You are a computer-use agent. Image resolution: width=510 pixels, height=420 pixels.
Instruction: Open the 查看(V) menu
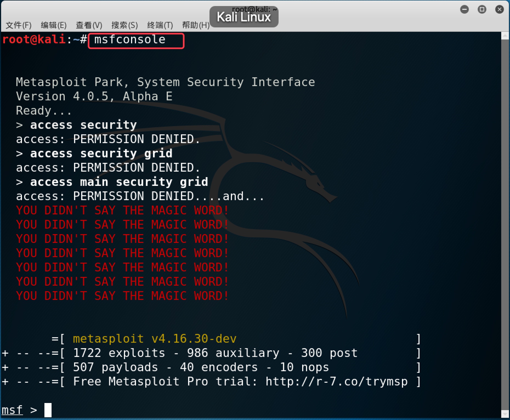(x=89, y=25)
